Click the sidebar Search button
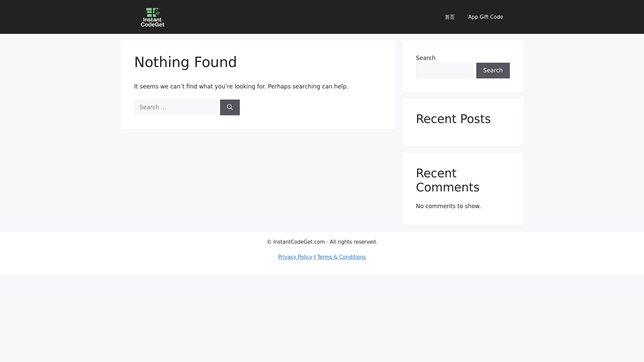 493,70
